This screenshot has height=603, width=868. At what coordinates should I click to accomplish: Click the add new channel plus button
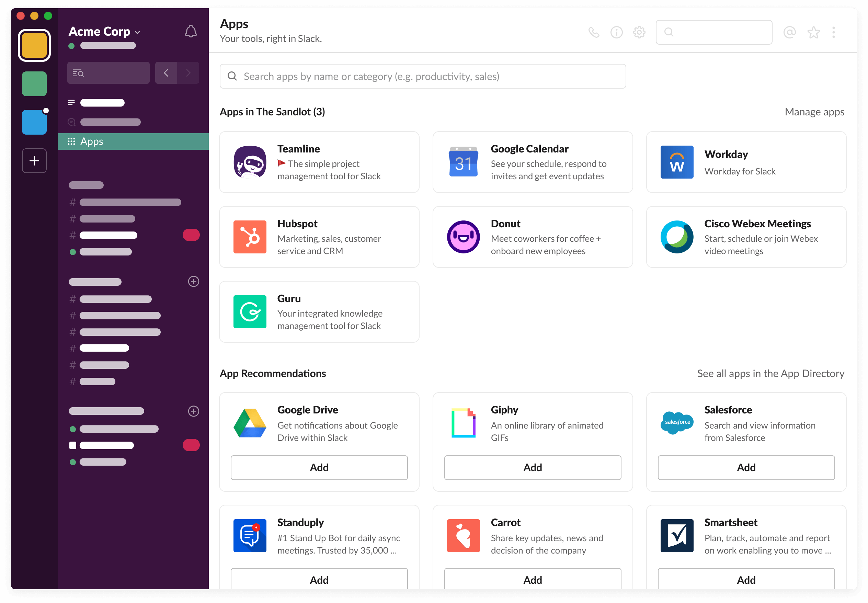coord(193,282)
